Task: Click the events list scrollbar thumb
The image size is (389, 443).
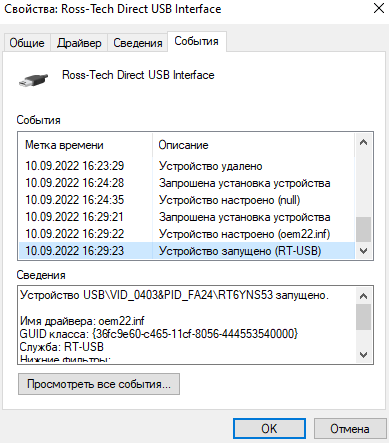Action: coord(363,229)
